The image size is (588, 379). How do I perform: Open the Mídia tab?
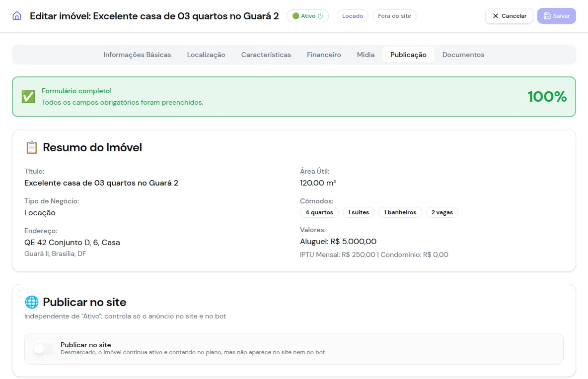(366, 55)
